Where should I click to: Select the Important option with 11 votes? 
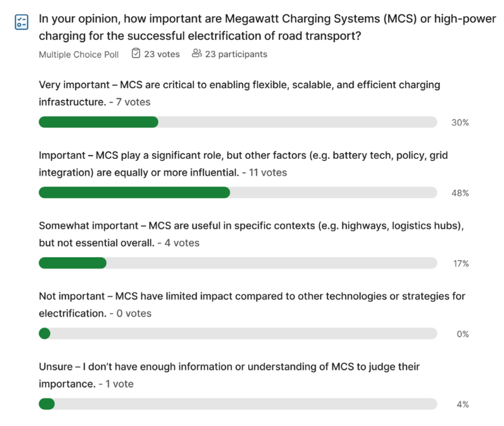pos(244,163)
